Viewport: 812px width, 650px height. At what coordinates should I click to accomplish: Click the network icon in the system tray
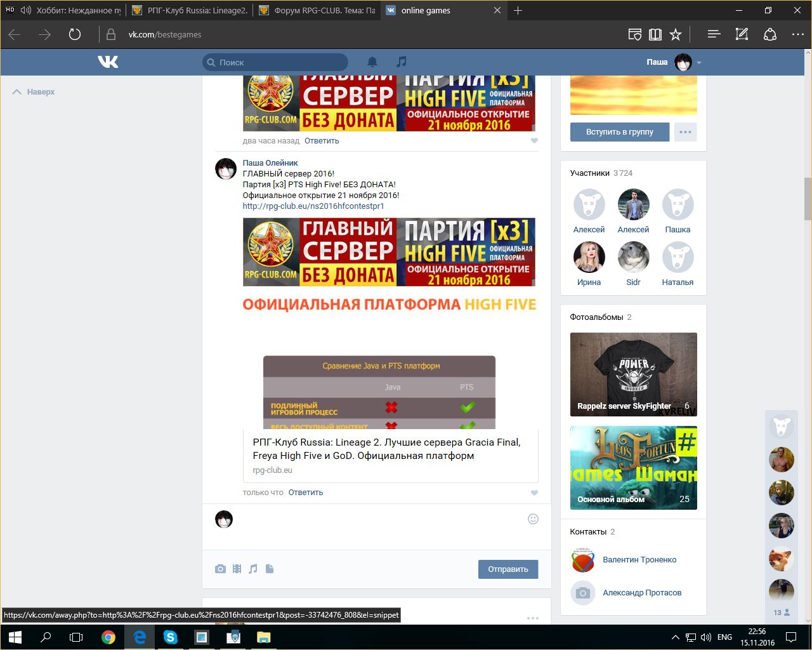click(690, 637)
